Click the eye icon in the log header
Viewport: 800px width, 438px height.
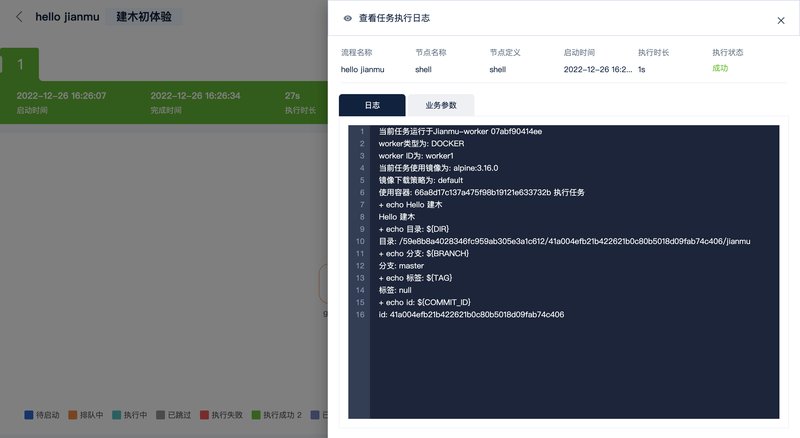point(347,18)
